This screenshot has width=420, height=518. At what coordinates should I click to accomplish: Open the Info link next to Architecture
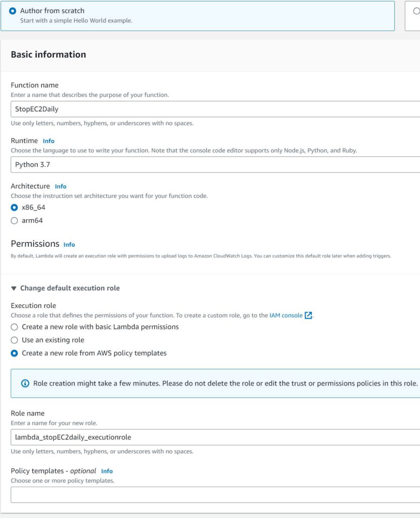(61, 186)
